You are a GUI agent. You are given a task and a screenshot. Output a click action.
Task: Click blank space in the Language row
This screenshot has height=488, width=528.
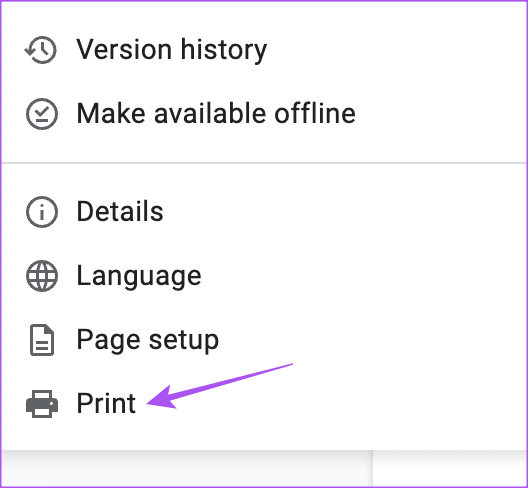click(364, 276)
